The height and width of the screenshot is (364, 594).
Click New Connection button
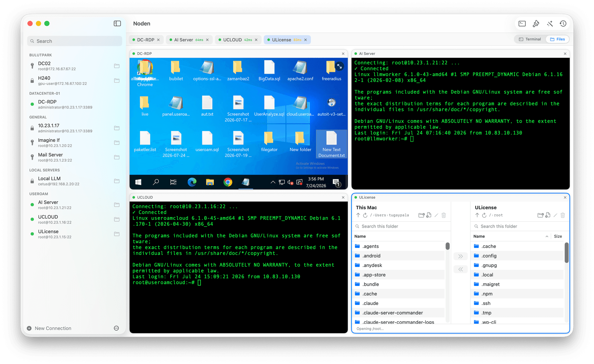click(49, 328)
